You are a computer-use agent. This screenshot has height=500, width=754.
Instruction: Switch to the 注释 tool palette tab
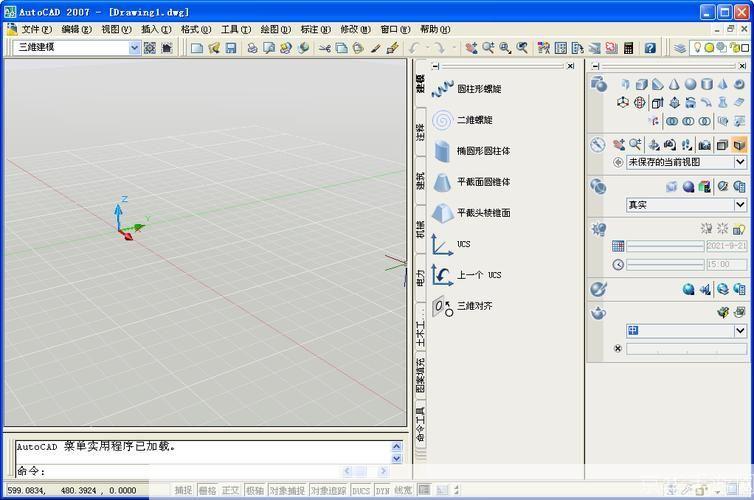coord(420,131)
